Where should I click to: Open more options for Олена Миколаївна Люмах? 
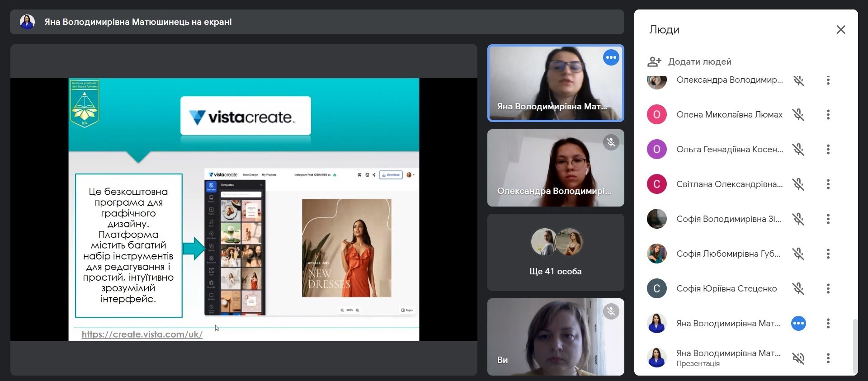tap(828, 115)
